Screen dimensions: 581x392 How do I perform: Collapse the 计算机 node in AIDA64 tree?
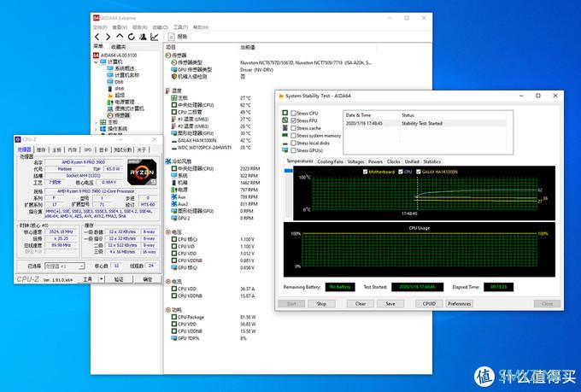coord(96,61)
